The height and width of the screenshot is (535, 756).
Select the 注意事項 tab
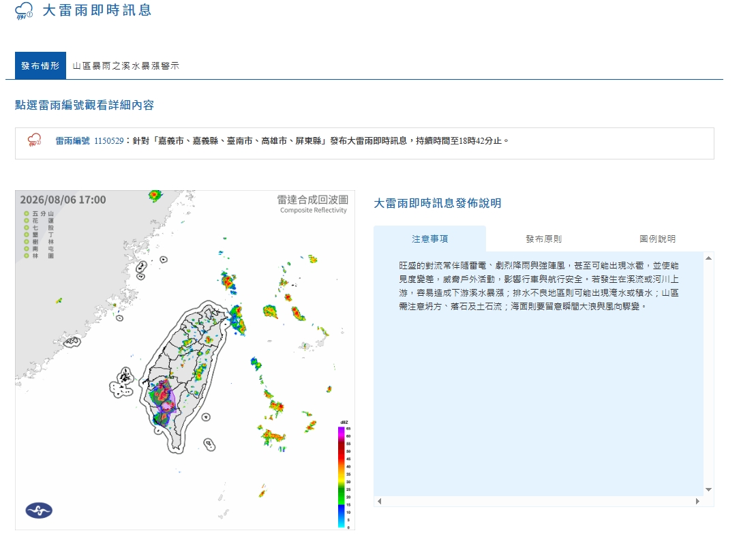(x=429, y=239)
